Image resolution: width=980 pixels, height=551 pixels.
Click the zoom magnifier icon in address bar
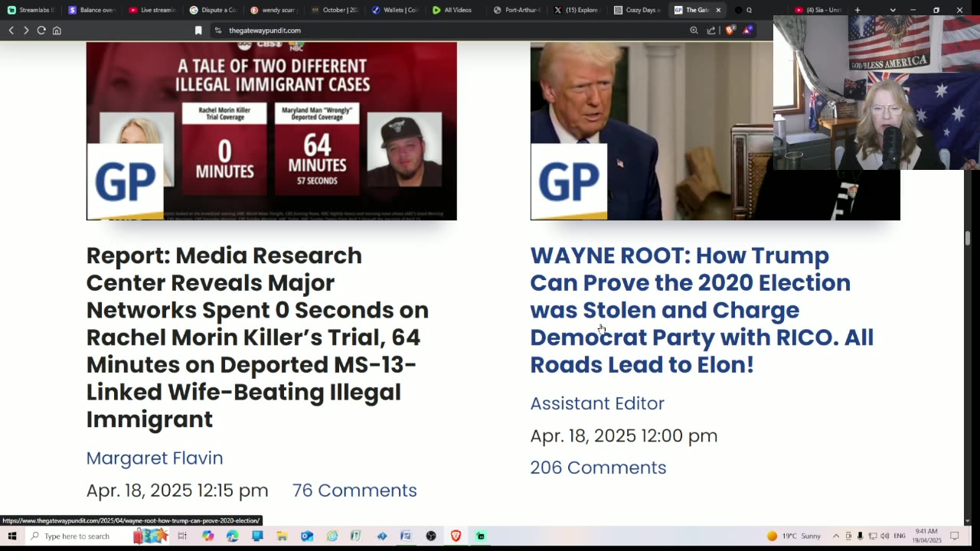point(694,31)
